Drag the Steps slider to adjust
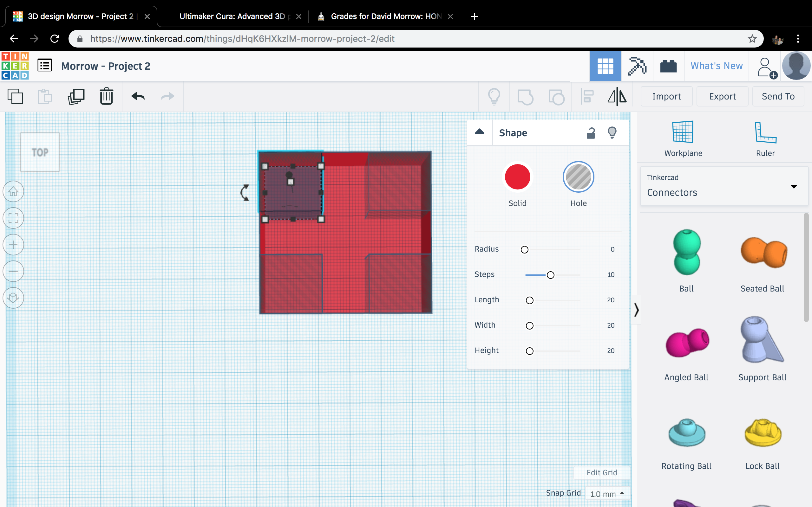This screenshot has height=507, width=812. [549, 274]
